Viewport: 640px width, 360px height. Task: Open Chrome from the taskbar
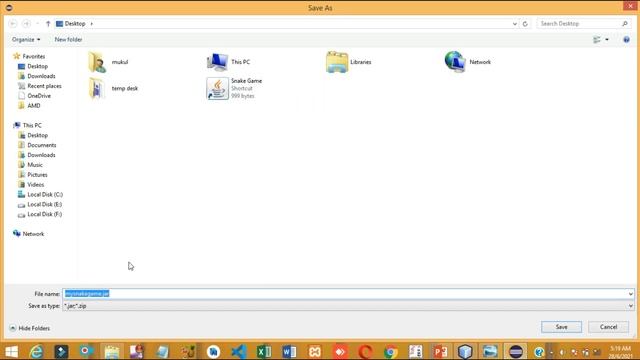pos(391,351)
